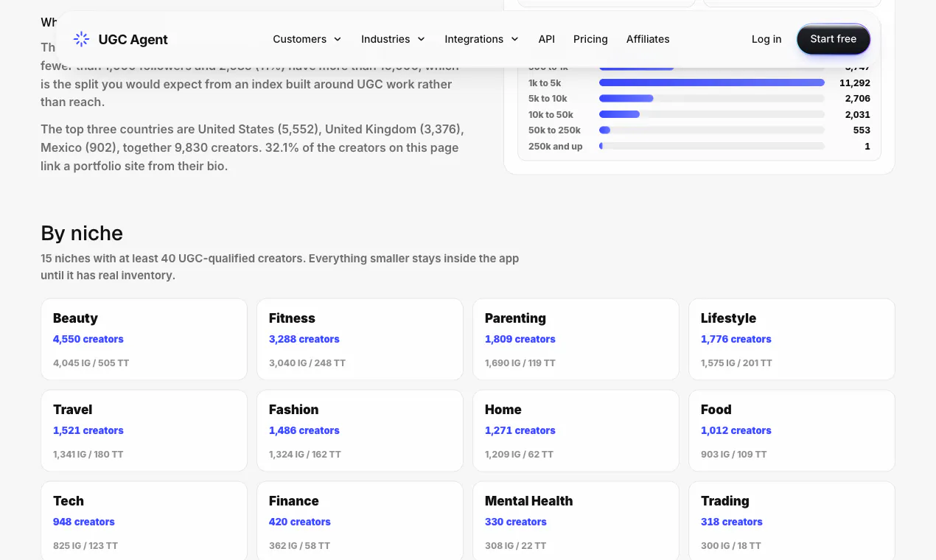Click the '1,776 creators' count
Screen dimensions: 936x560
[736, 339]
